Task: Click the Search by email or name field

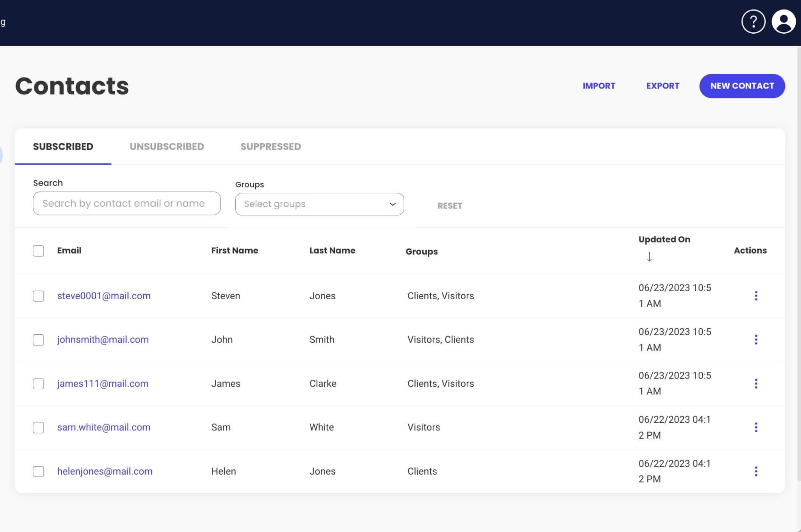Action: pos(127,203)
